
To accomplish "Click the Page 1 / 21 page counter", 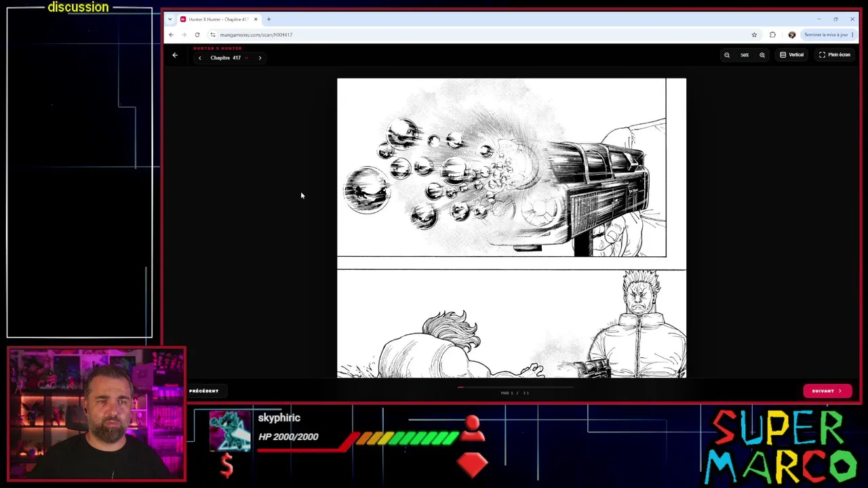I will point(515,393).
